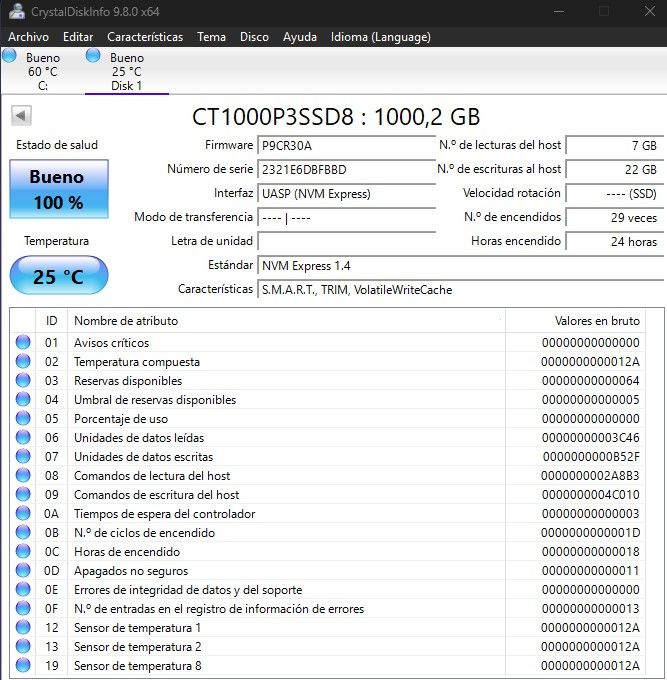Click status orb of Comandos de lectura del host
Image resolution: width=667 pixels, height=680 pixels.
click(23, 475)
